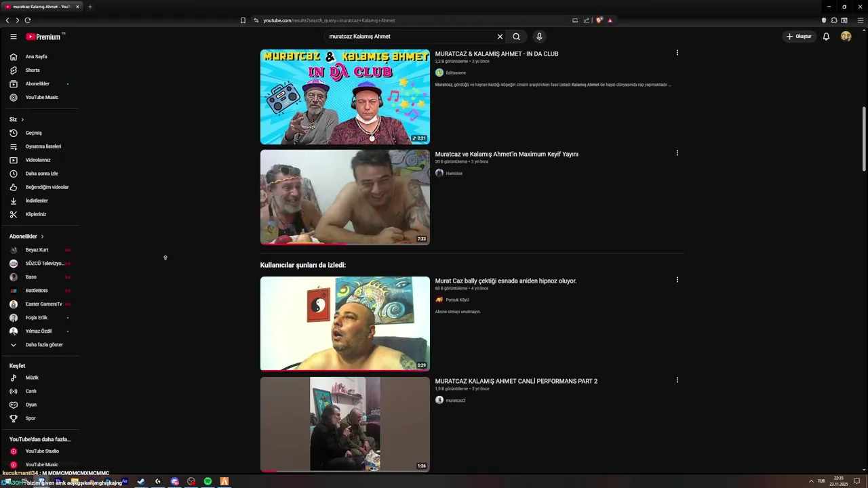Image resolution: width=868 pixels, height=488 pixels.
Task: Open IN DA CLUB video thumbnail
Action: point(344,97)
